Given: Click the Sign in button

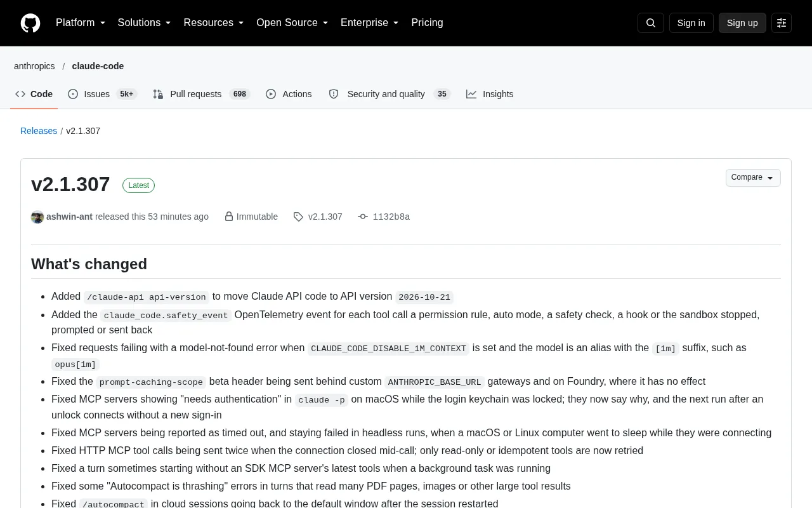Looking at the screenshot, I should (691, 23).
